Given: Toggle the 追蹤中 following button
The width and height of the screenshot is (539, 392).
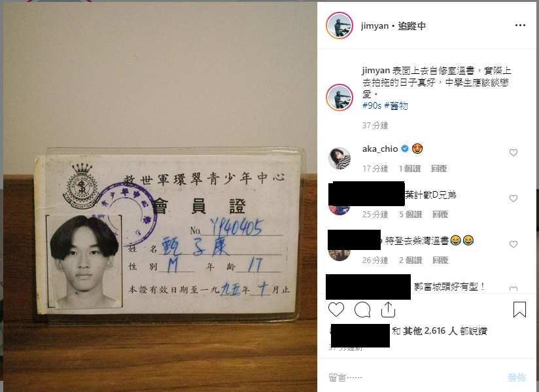Looking at the screenshot, I should pyautogui.click(x=412, y=26).
